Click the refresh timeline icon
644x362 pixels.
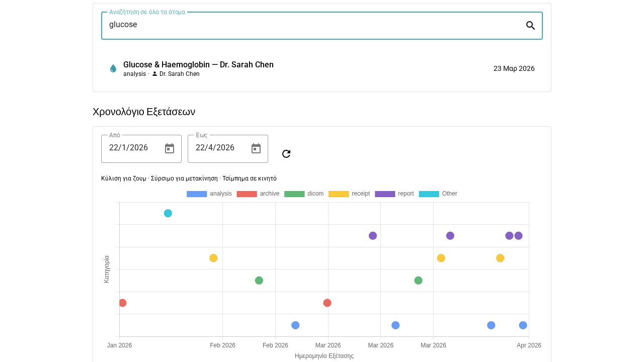click(286, 154)
